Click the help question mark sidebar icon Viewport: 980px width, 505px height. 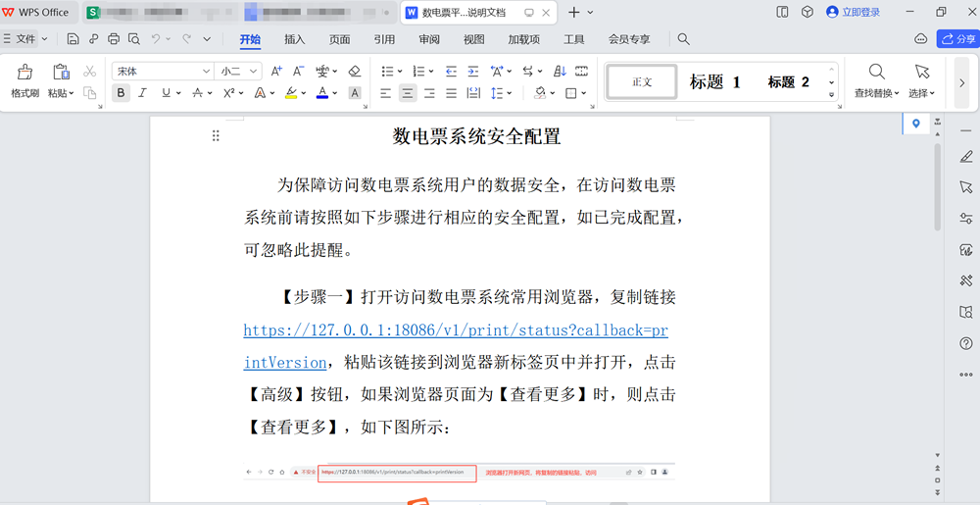click(x=965, y=343)
